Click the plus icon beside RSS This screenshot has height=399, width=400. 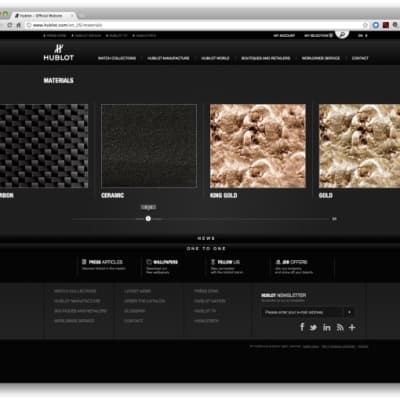[x=352, y=328]
